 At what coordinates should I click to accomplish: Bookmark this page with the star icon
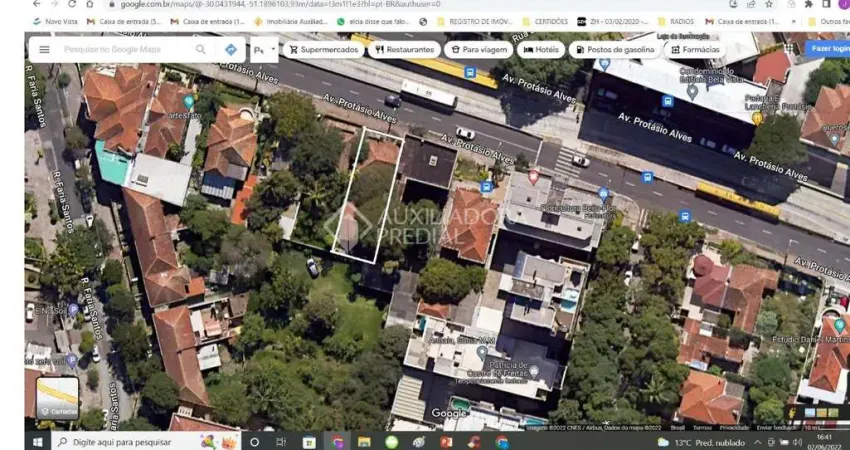[769, 4]
